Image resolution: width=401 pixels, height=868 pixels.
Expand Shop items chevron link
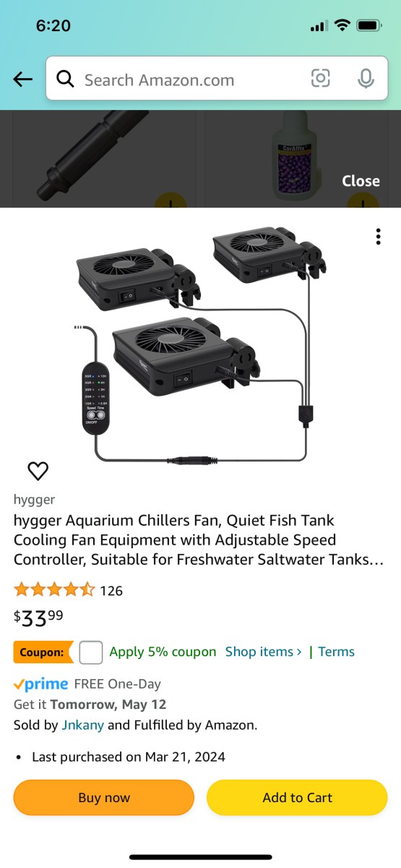[264, 652]
